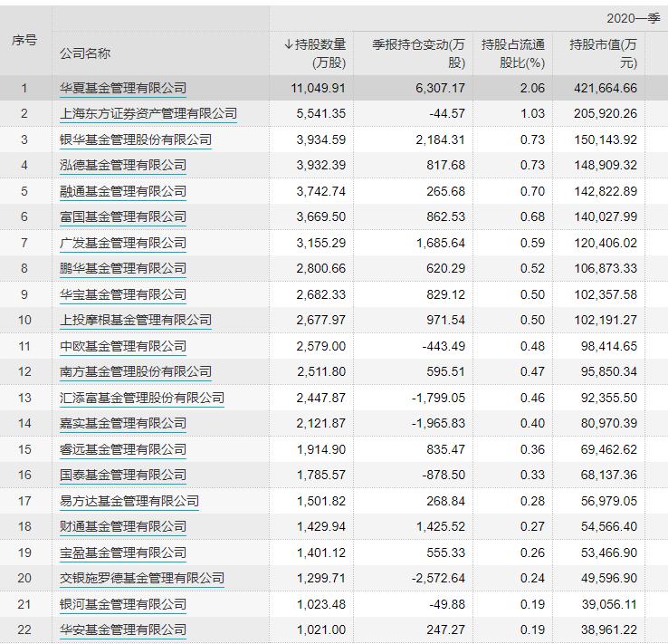Open 宝盈基金管理有限公司 link

(123, 552)
